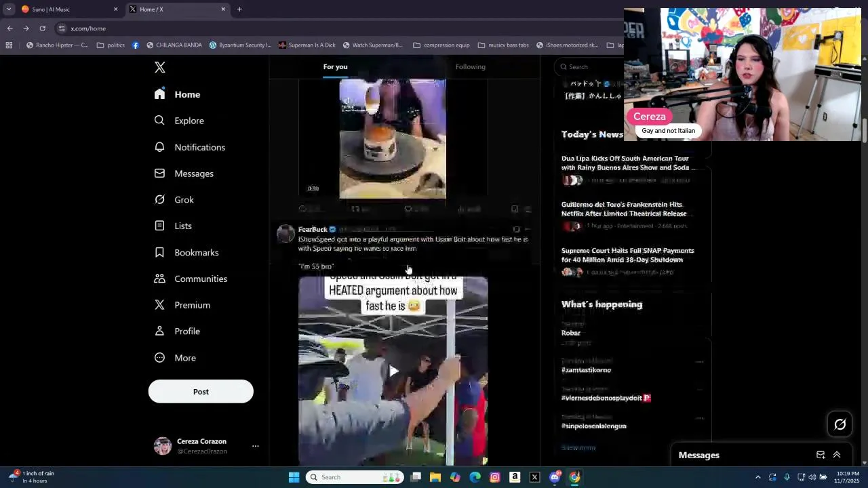Open the browser apps grid icon
The image size is (868, 488).
[x=9, y=45]
